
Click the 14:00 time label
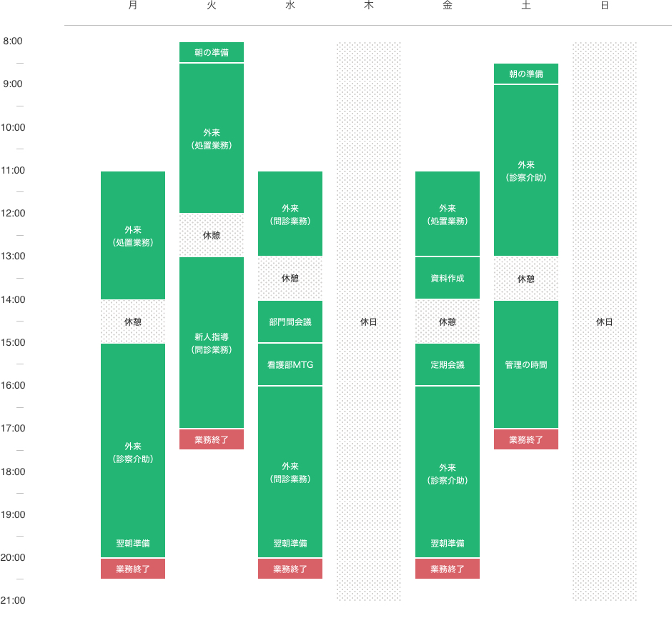point(13,299)
